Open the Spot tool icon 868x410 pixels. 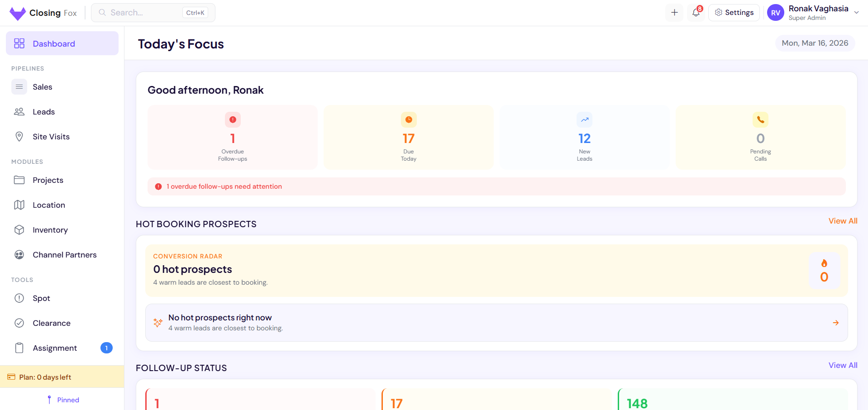19,298
